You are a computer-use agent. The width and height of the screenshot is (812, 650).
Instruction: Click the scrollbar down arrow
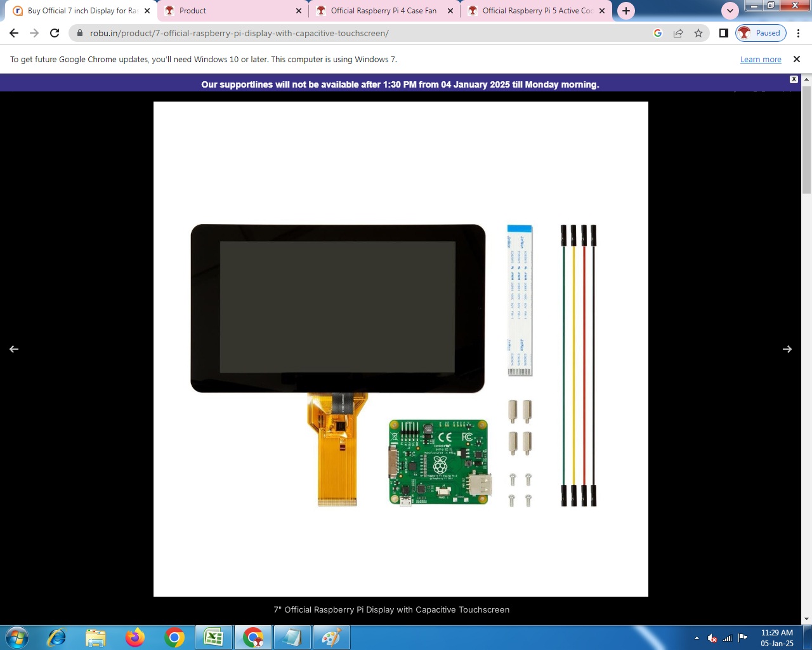coord(807,619)
